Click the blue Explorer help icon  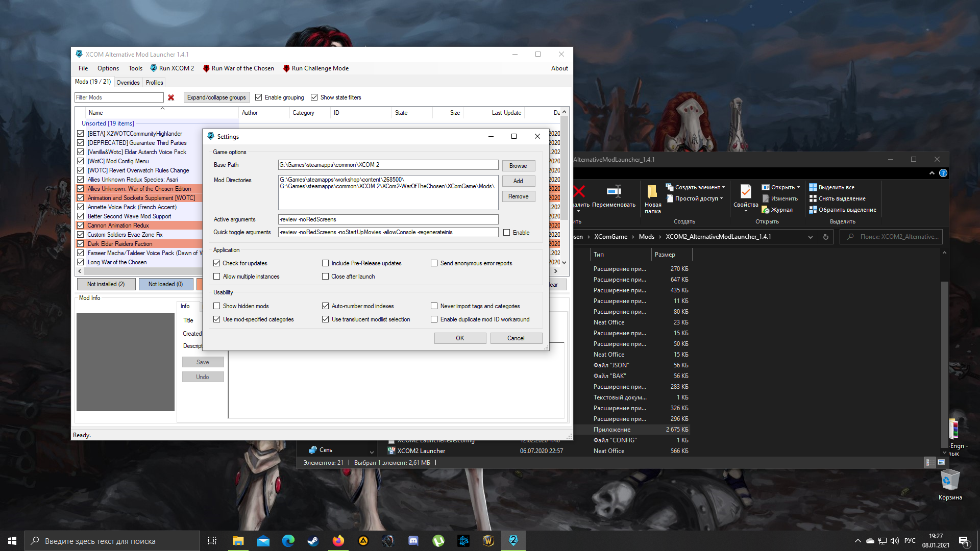pyautogui.click(x=943, y=173)
